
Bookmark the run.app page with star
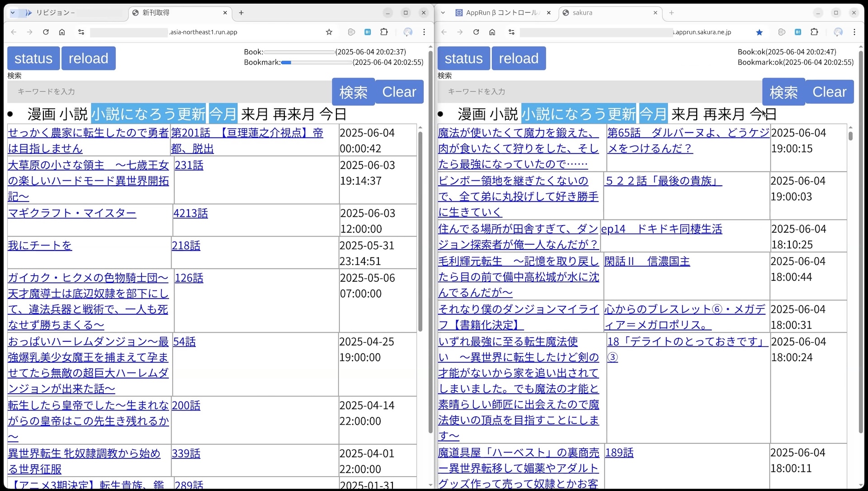coord(329,32)
